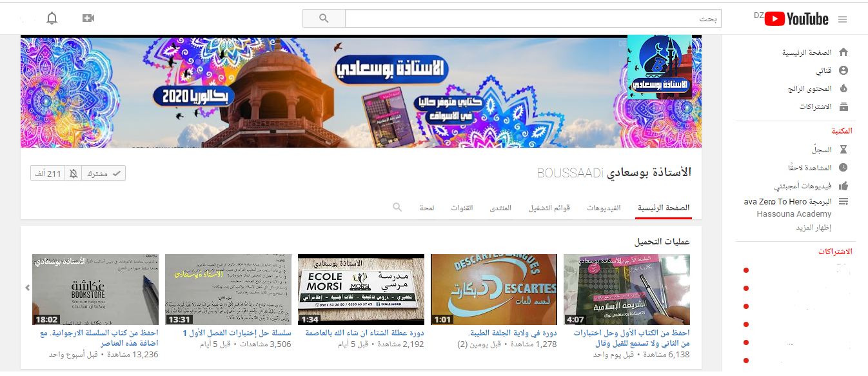Open the Uploads (عمليات التحميل) section link
The height and width of the screenshot is (376, 868).
[x=662, y=242]
